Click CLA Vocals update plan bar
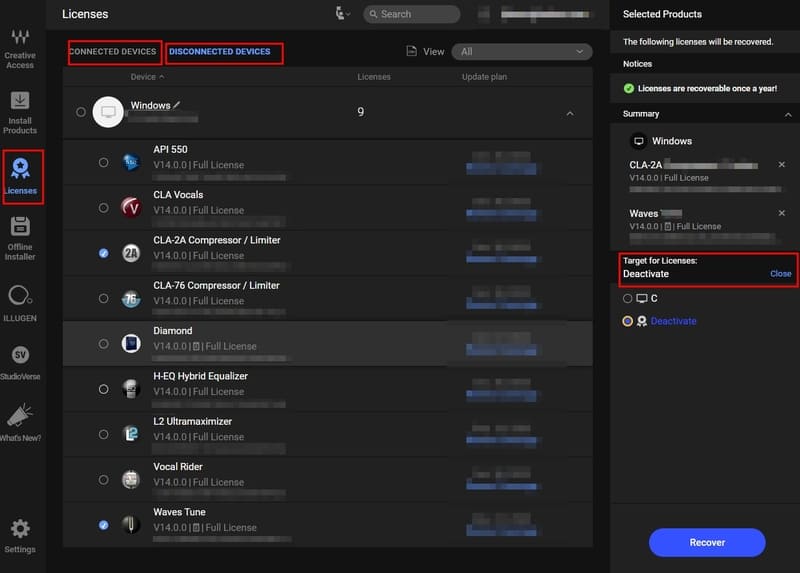The width and height of the screenshot is (800, 573). tap(501, 214)
